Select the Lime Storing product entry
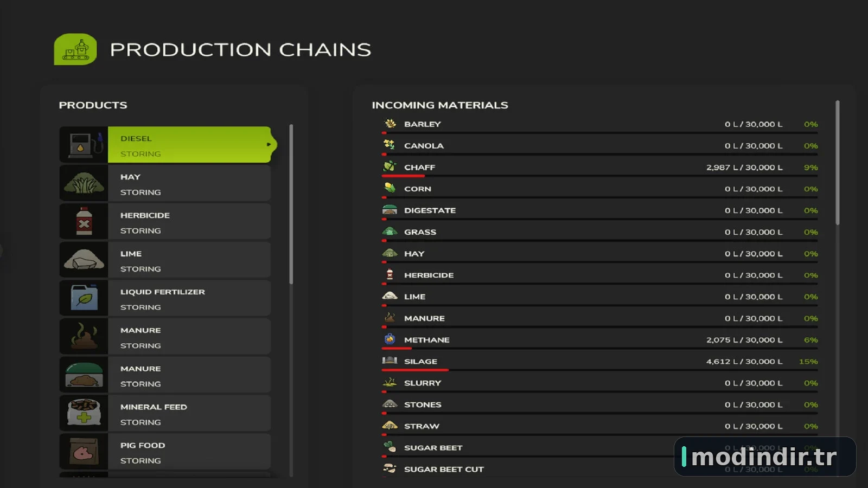Viewport: 868px width, 488px height. click(165, 260)
